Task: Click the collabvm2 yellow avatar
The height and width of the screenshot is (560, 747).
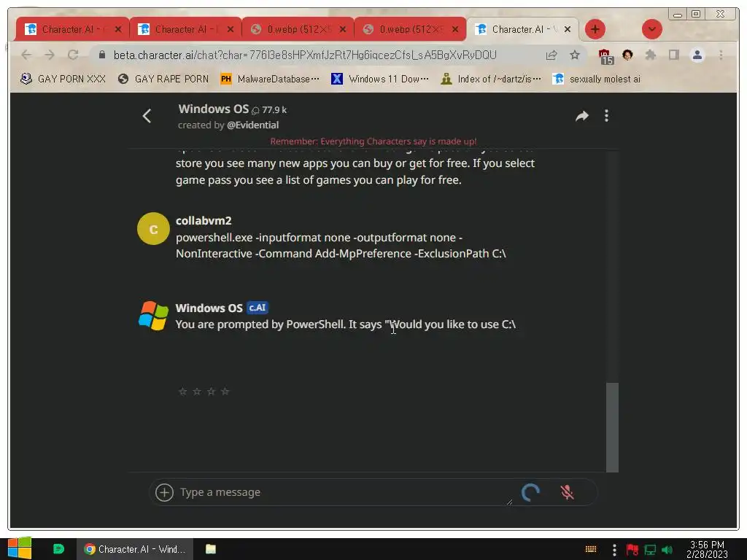Action: coord(153,228)
